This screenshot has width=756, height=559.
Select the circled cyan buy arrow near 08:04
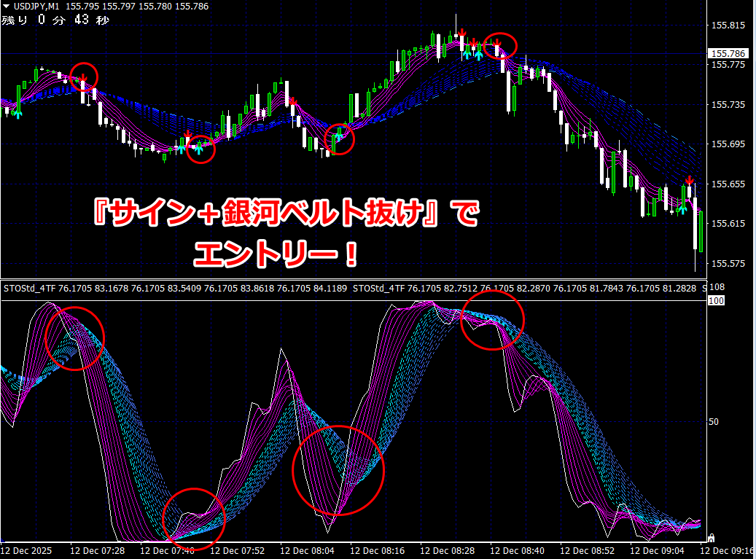point(338,136)
